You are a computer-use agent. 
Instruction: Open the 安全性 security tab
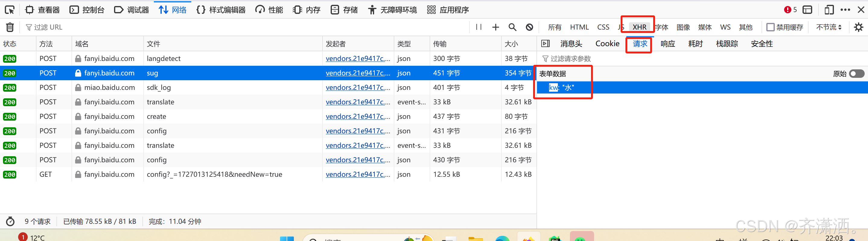[x=761, y=43]
